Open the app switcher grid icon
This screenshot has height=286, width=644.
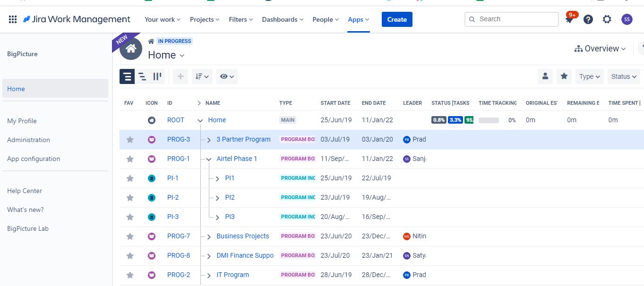pyautogui.click(x=13, y=19)
